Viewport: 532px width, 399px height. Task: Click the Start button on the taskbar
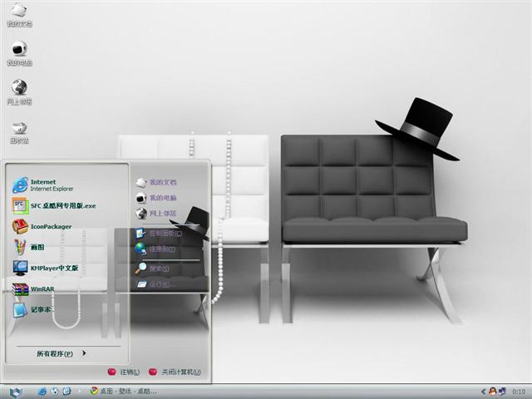pyautogui.click(x=17, y=392)
